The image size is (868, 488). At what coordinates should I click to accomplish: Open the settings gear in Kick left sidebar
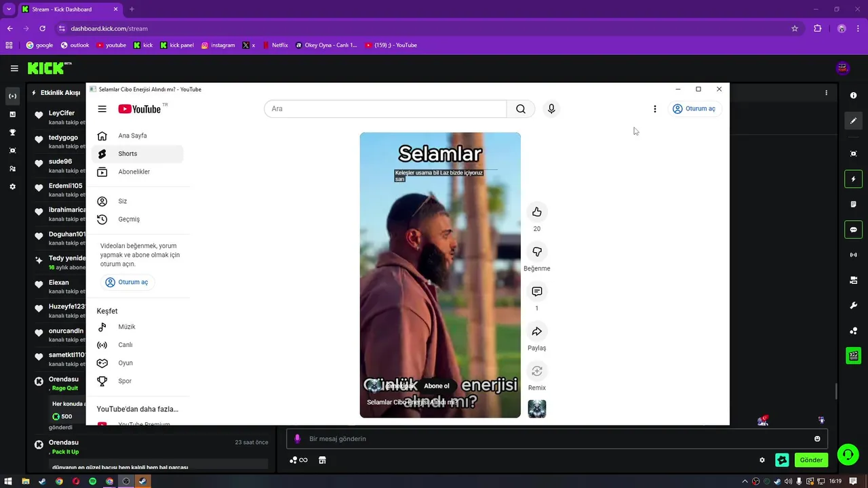[12, 186]
